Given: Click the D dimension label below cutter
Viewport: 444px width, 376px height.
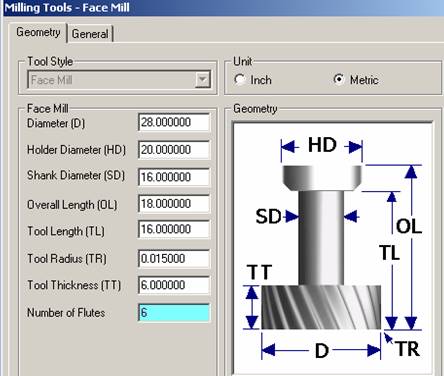Looking at the screenshot, I should tap(322, 351).
